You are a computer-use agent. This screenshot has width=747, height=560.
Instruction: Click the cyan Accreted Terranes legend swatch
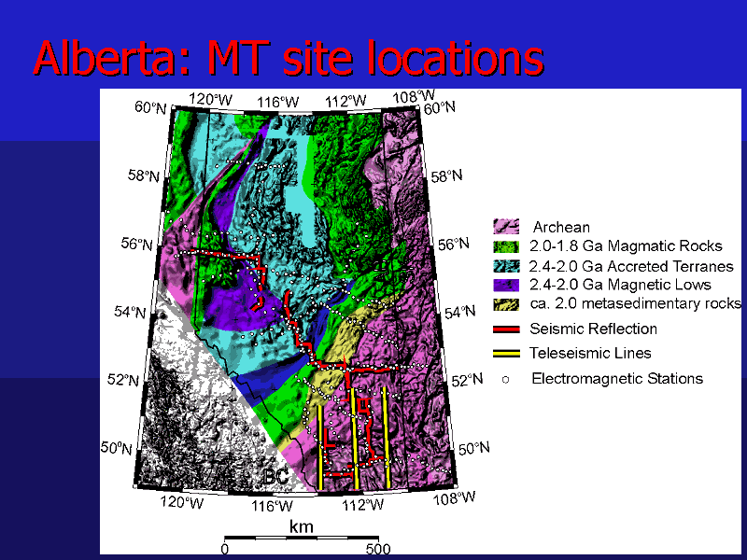506,266
